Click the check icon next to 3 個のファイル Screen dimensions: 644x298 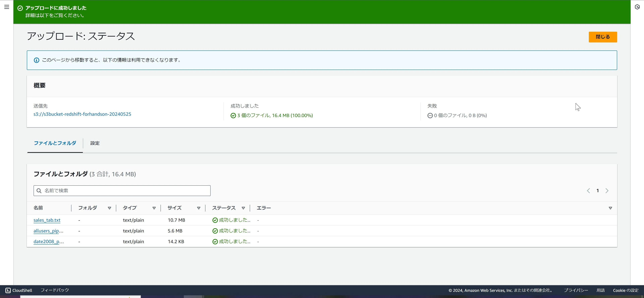(x=233, y=116)
